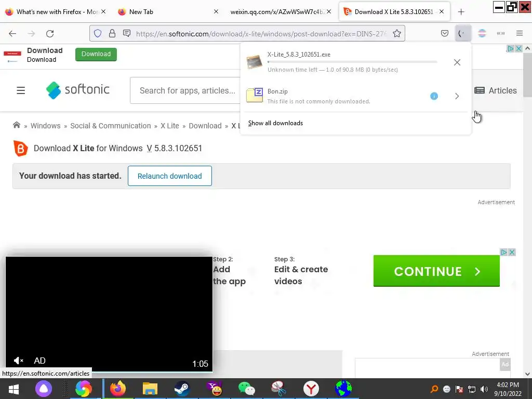Cancel the X-Lite exe download
The image size is (532, 399).
click(457, 62)
